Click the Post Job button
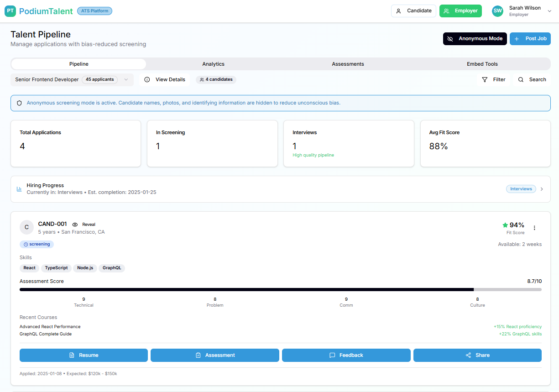559x392 pixels. click(530, 39)
